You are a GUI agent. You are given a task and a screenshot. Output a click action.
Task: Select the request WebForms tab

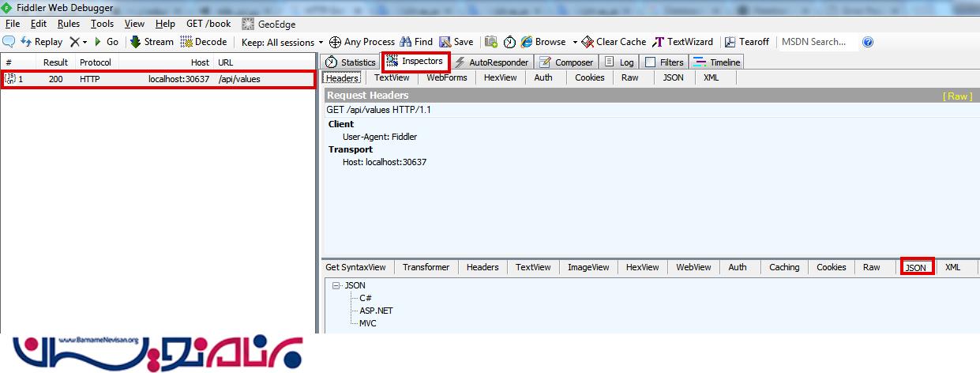click(x=447, y=77)
